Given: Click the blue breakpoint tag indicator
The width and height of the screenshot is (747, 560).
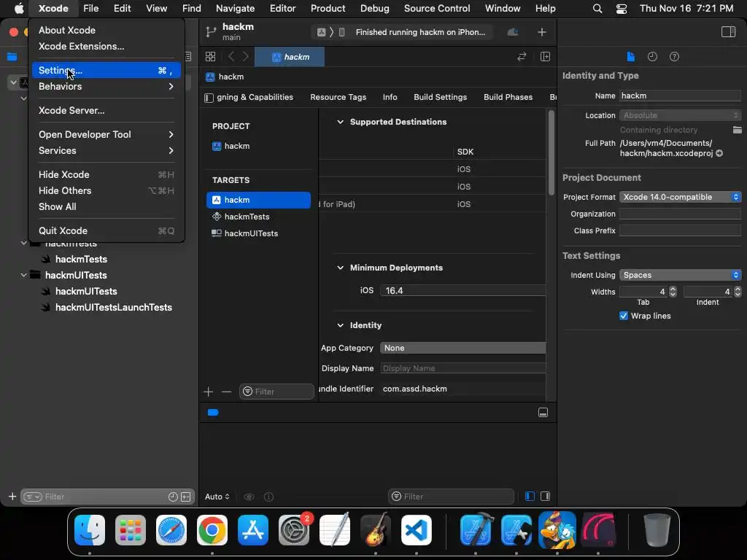Looking at the screenshot, I should tap(213, 413).
